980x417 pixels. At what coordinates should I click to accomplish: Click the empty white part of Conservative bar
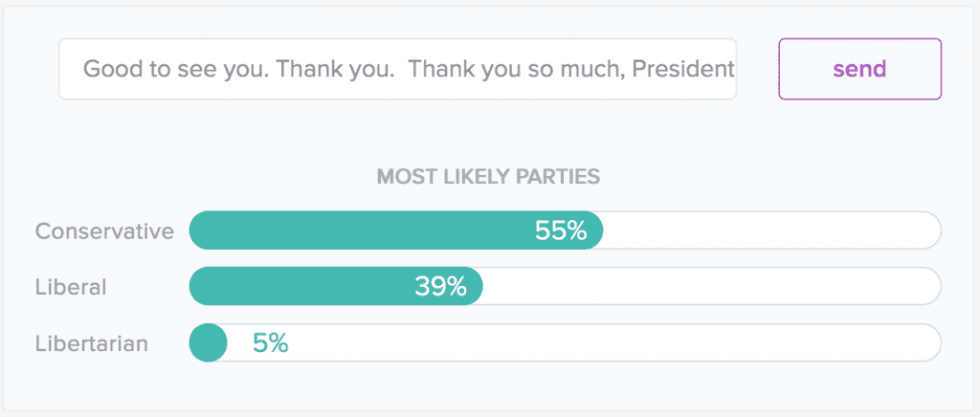770,230
